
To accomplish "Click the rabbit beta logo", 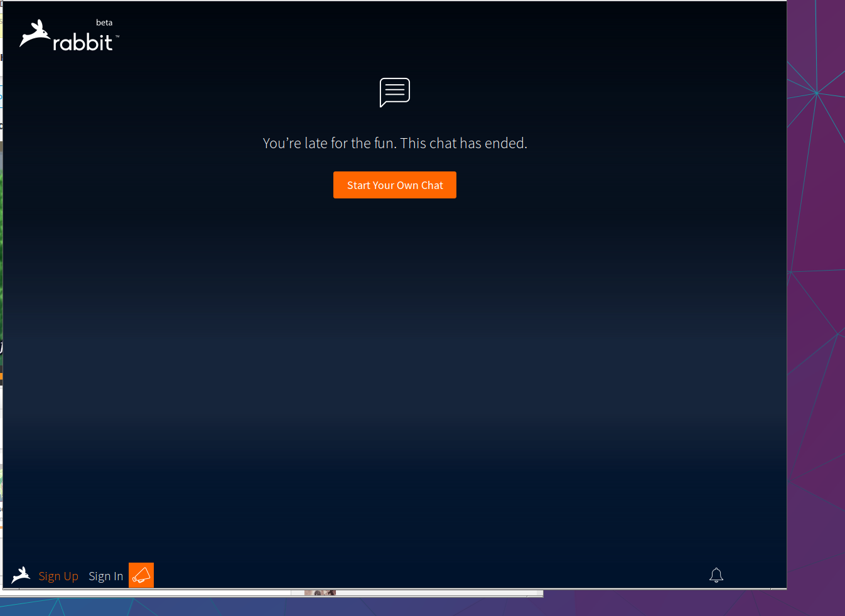I will [x=69, y=35].
